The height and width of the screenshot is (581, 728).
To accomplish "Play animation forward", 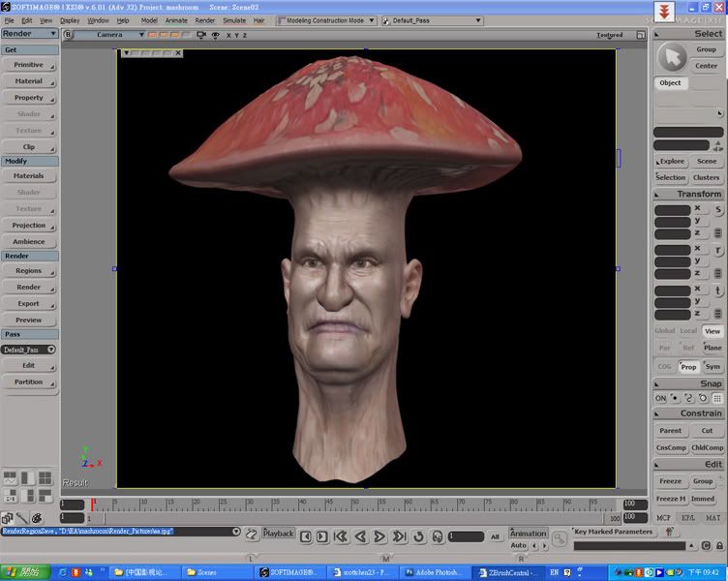I will tap(379, 536).
